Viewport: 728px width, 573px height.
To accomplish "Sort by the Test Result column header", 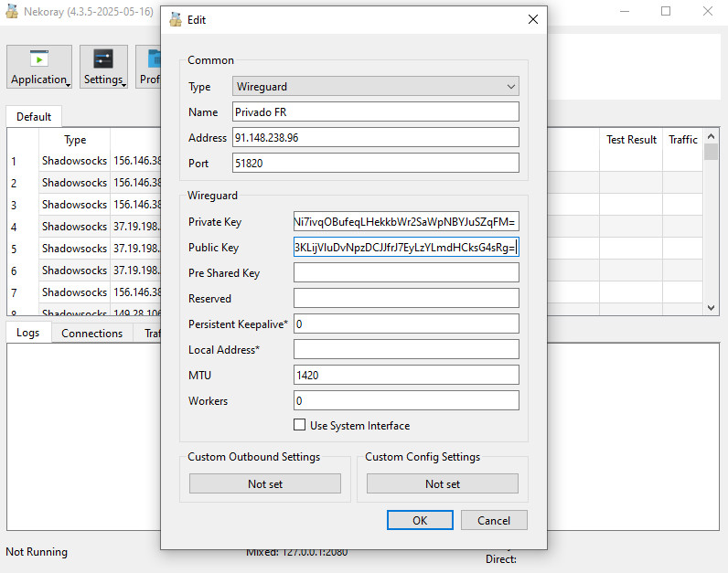I will (x=631, y=140).
